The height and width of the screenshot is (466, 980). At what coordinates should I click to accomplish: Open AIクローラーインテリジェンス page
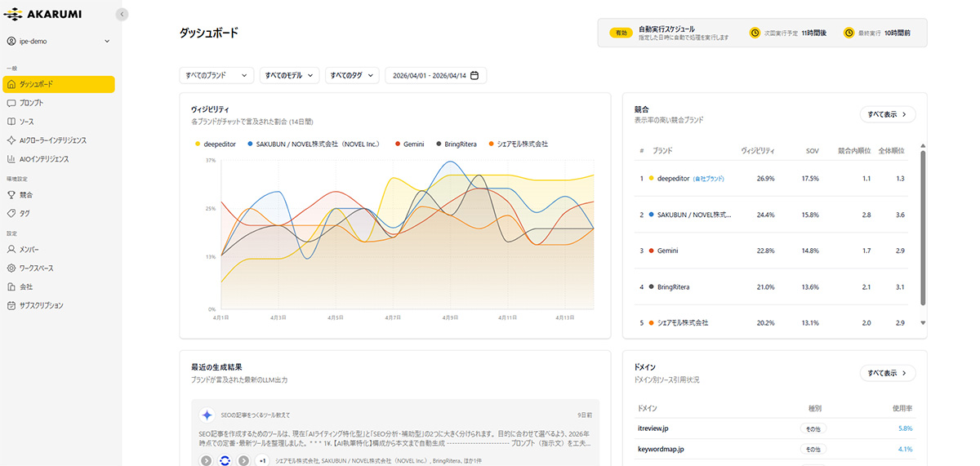pos(59,140)
